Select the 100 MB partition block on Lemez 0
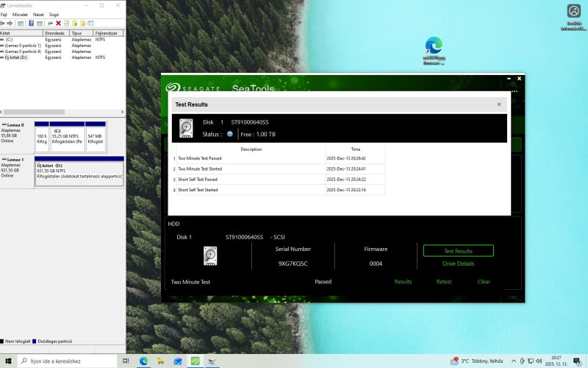The width and height of the screenshot is (588, 368). tap(42, 137)
